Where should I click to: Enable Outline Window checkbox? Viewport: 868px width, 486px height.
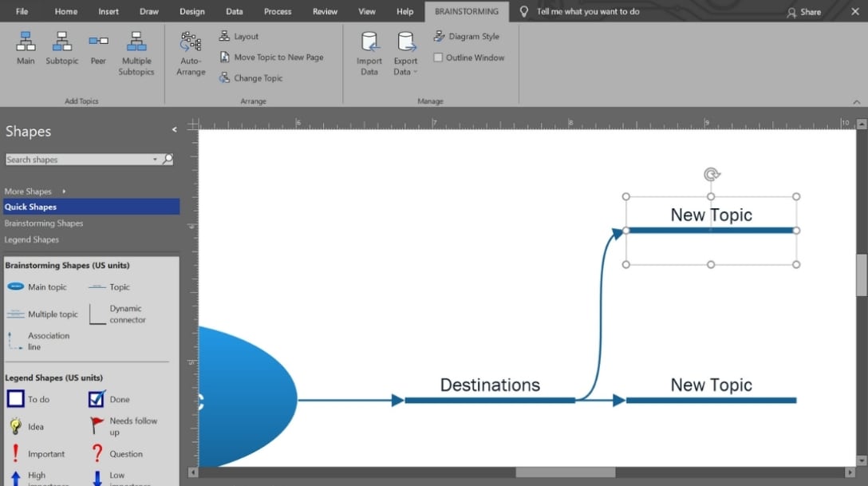438,57
